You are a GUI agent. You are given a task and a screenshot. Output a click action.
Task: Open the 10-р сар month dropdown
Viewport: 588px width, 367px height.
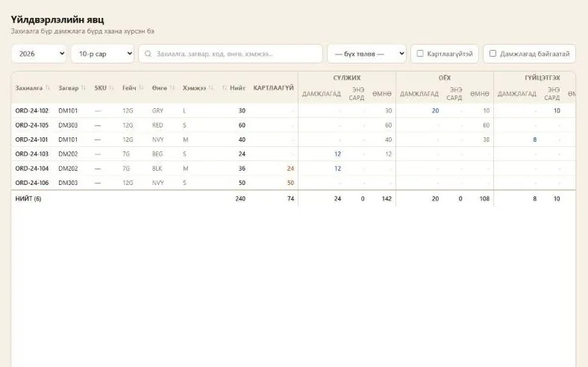pos(102,54)
